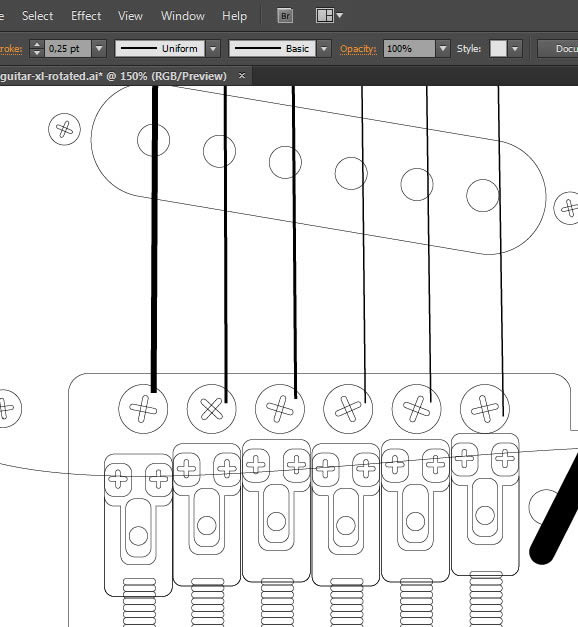Close the guitar-xl-rotated.ai document tab
Screen dimensions: 578x627
point(242,75)
